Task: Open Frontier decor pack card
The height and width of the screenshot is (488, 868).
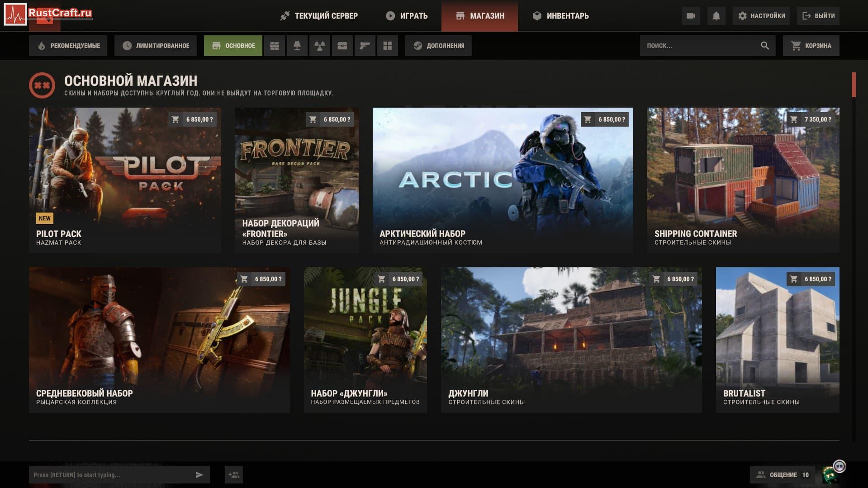Action: (297, 180)
